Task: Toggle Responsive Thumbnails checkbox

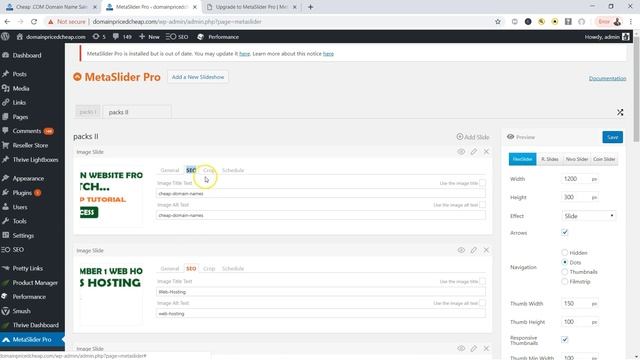Action: click(564, 340)
